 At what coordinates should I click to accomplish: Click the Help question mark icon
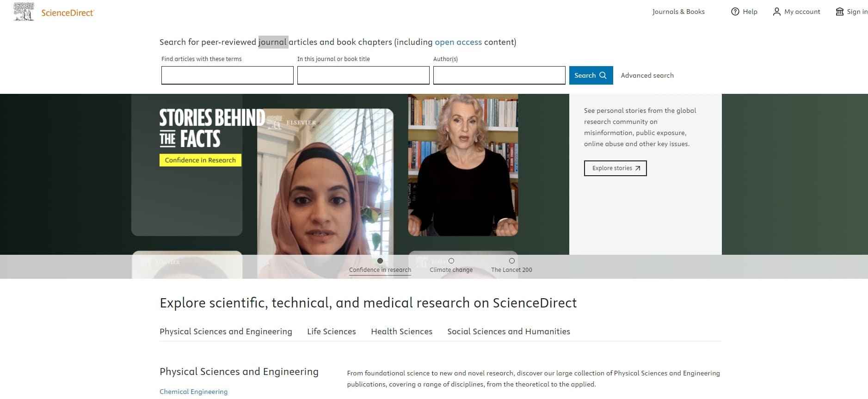pos(735,12)
